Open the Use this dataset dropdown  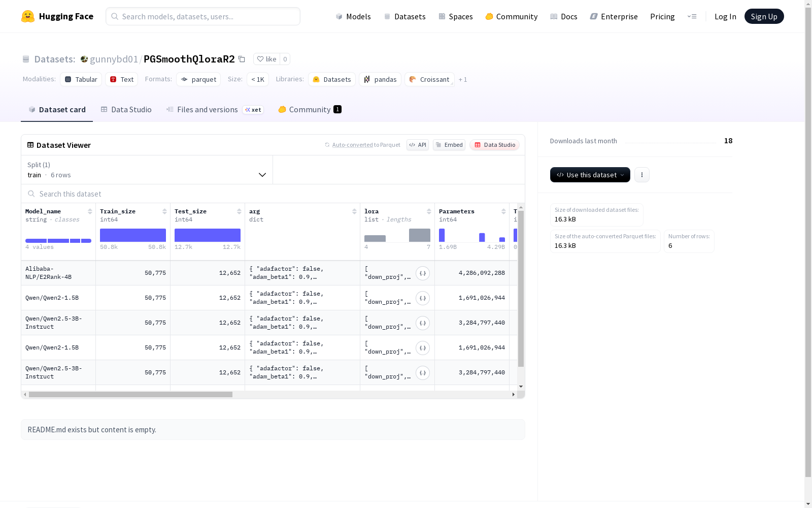click(590, 175)
